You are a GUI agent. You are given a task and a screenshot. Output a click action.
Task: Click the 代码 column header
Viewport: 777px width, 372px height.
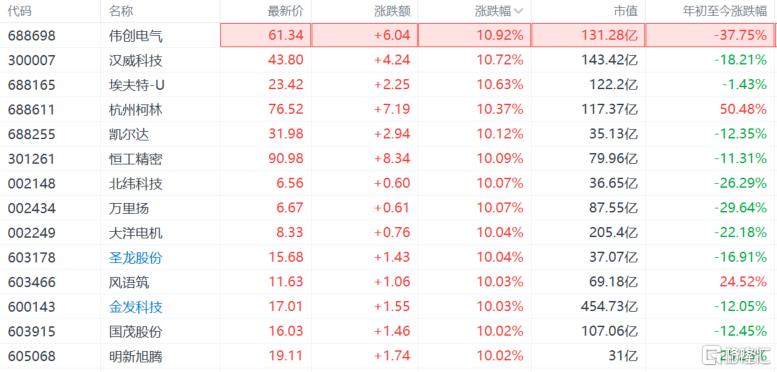click(x=19, y=11)
